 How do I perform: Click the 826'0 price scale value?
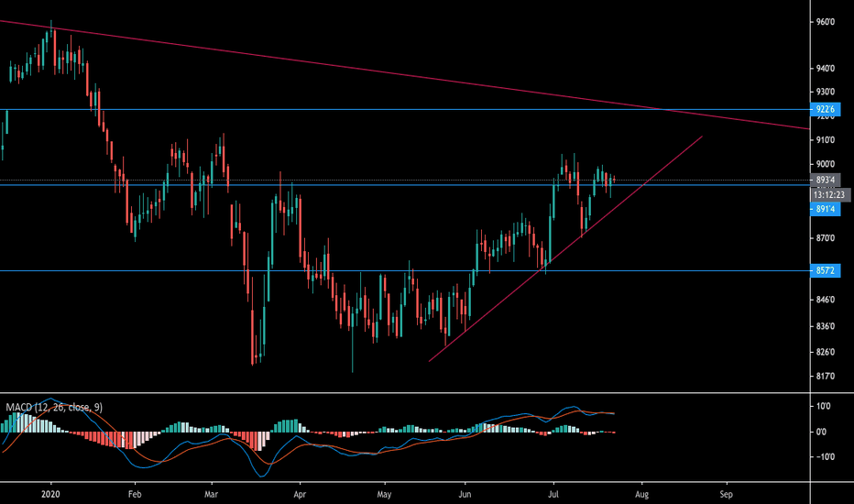pyautogui.click(x=825, y=352)
